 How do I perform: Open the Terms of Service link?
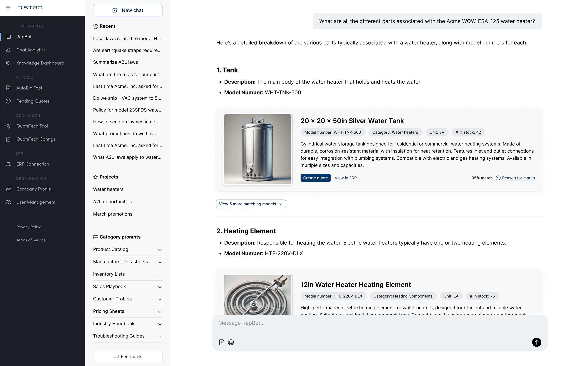[31, 240]
